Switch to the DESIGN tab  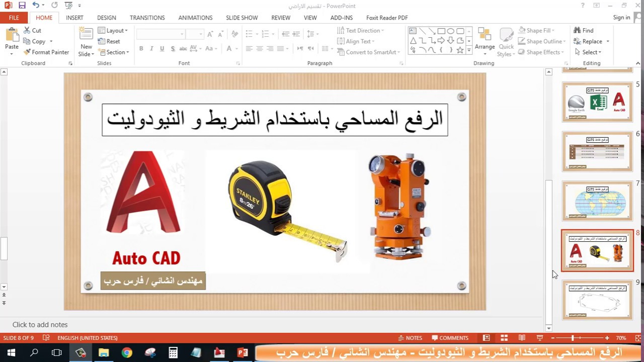pos(106,18)
